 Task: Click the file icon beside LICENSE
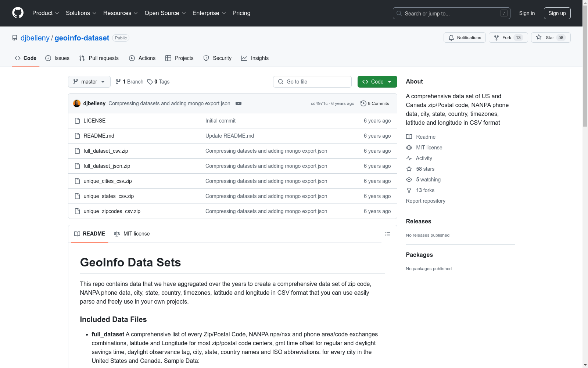77,121
